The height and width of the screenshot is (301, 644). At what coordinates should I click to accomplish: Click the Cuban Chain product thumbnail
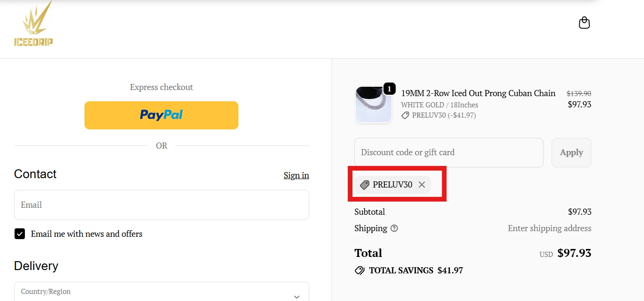373,105
